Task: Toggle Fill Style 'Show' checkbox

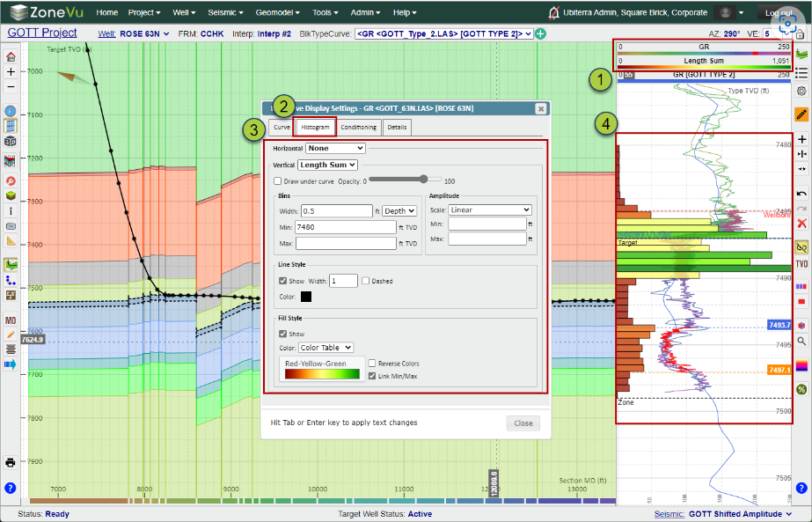Action: pyautogui.click(x=282, y=334)
